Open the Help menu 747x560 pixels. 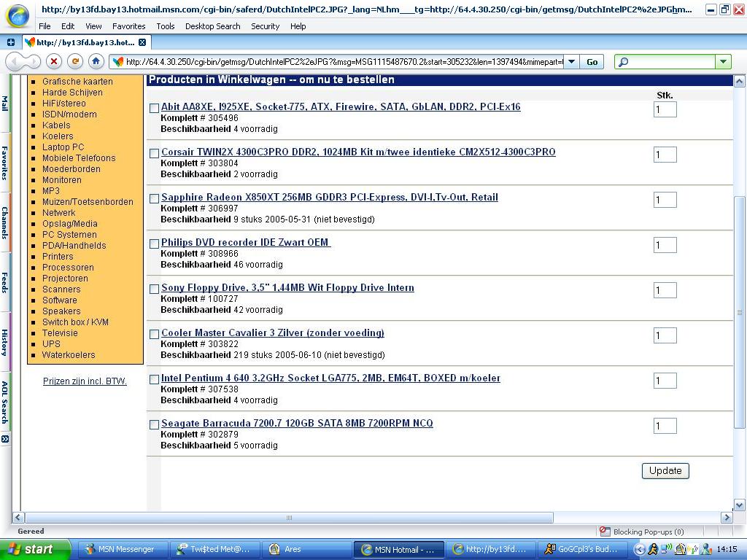pyautogui.click(x=298, y=26)
